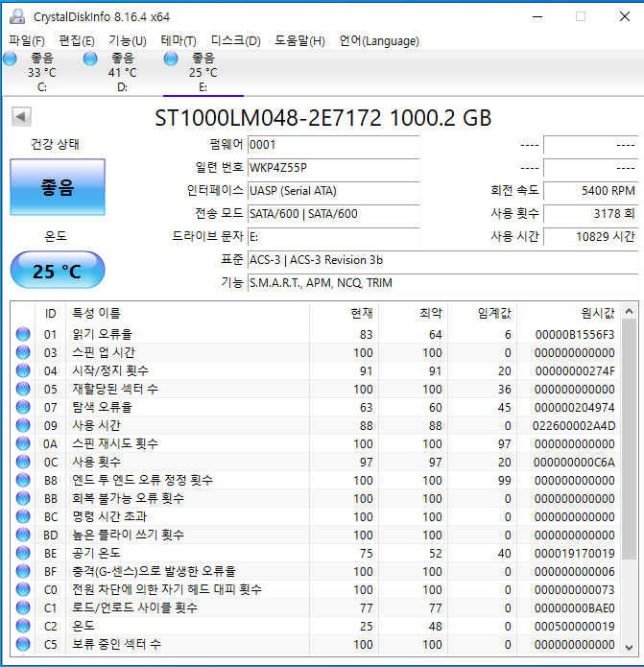Switch to drive C: 33 °C tab
The image size is (644, 667).
41,72
